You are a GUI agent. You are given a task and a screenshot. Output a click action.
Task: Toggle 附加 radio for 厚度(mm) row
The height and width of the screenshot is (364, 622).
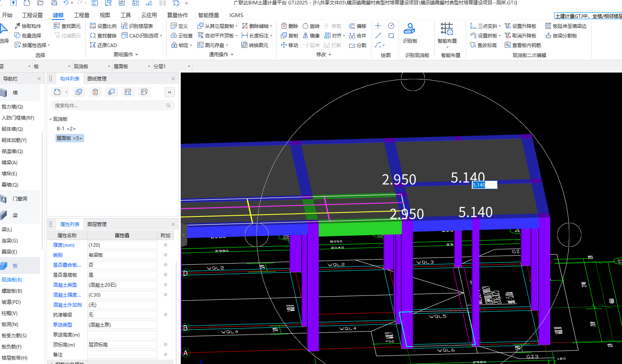166,245
